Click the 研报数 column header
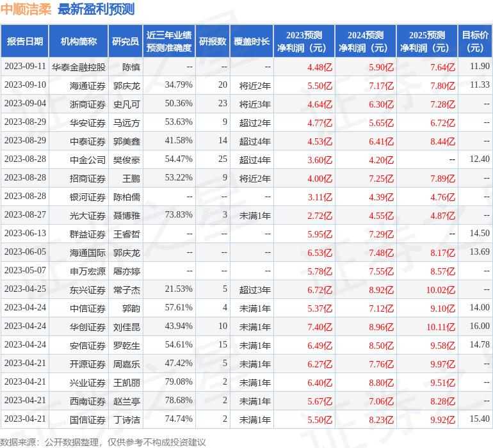This screenshot has height=448, width=493. (213, 41)
